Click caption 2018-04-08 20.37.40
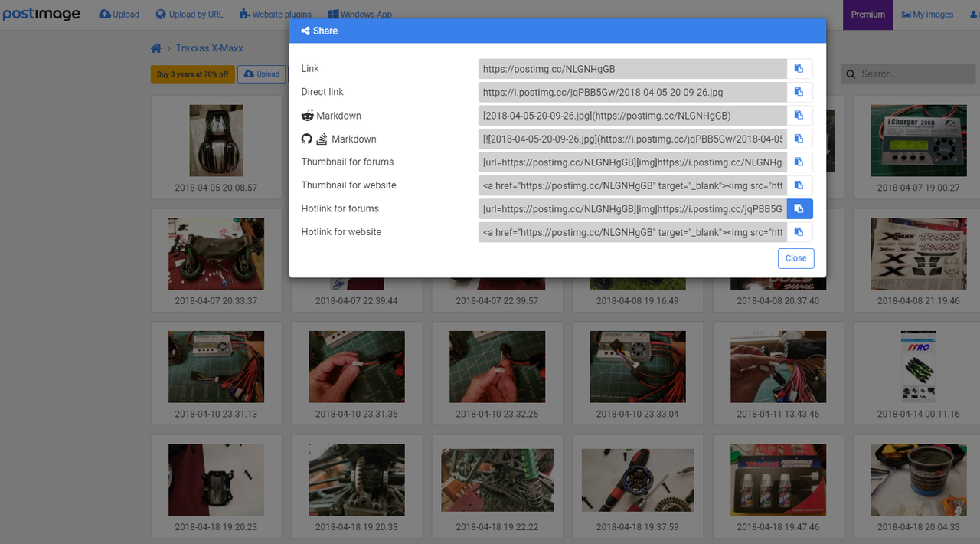The width and height of the screenshot is (980, 544). pos(779,301)
